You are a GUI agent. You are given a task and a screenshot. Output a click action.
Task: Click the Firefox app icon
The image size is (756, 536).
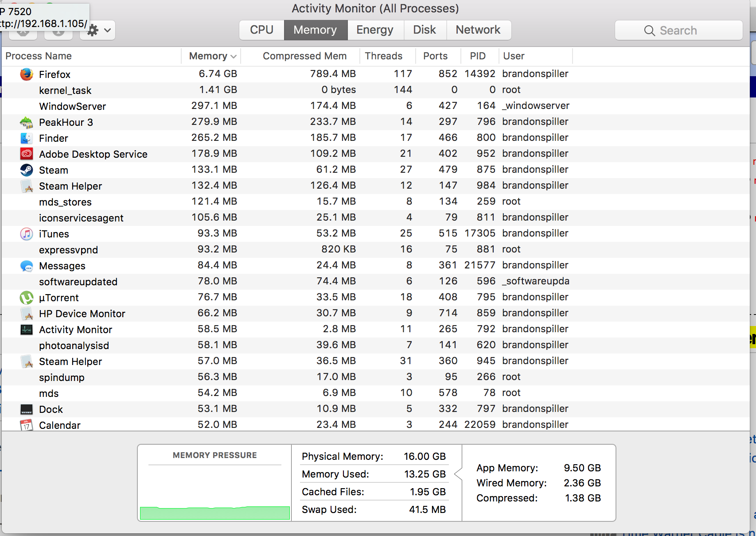27,74
